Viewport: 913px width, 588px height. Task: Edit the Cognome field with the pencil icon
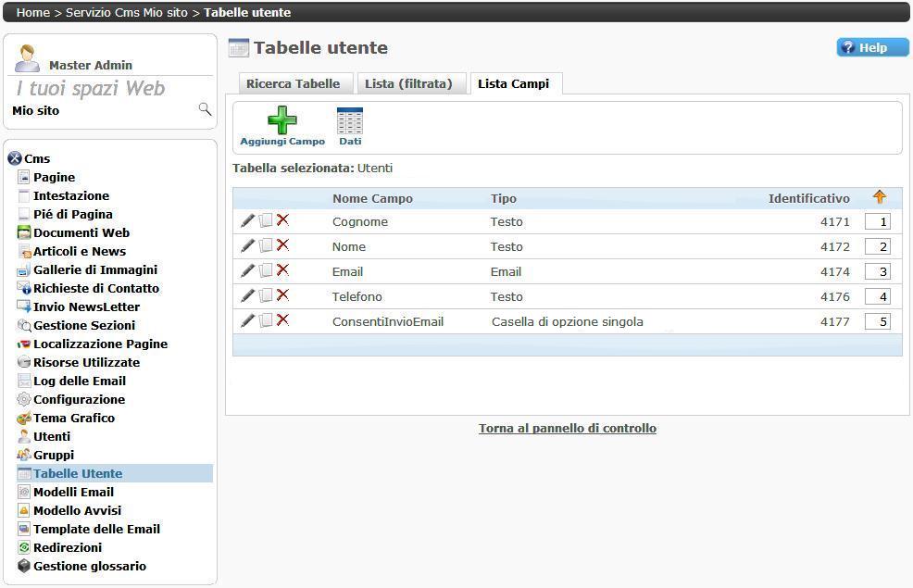[x=247, y=221]
